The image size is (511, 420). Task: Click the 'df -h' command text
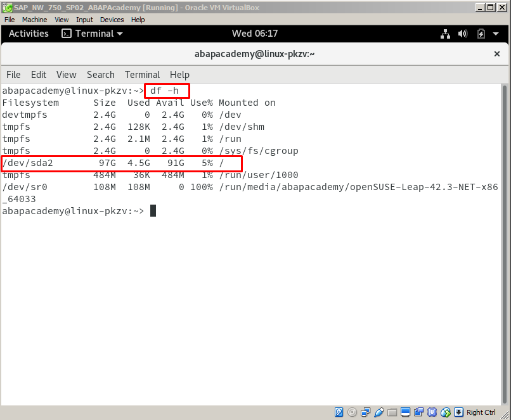[x=164, y=91]
